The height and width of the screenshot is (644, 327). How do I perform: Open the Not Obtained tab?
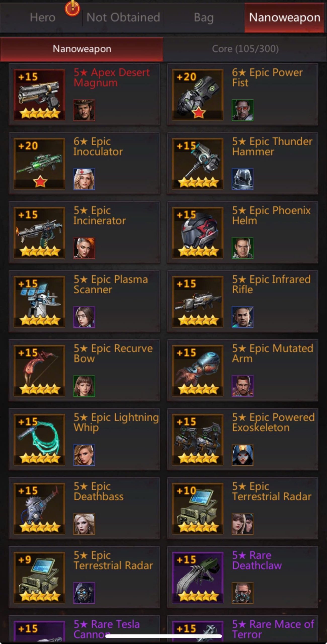click(x=123, y=18)
